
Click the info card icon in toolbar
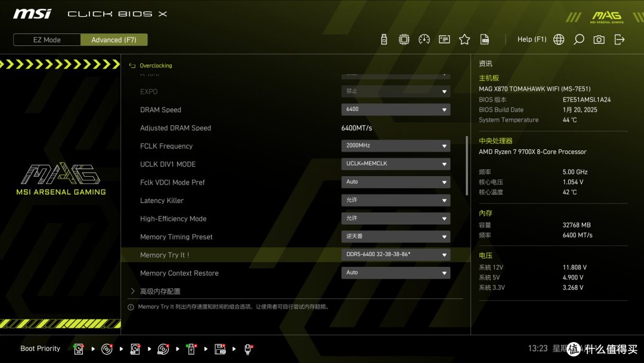444,39
